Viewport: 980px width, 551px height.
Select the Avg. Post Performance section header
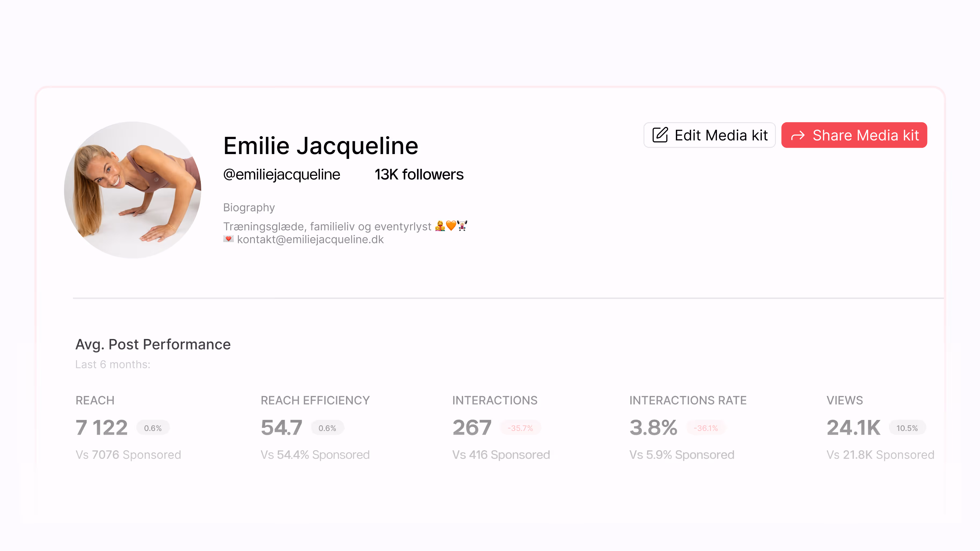tap(153, 345)
